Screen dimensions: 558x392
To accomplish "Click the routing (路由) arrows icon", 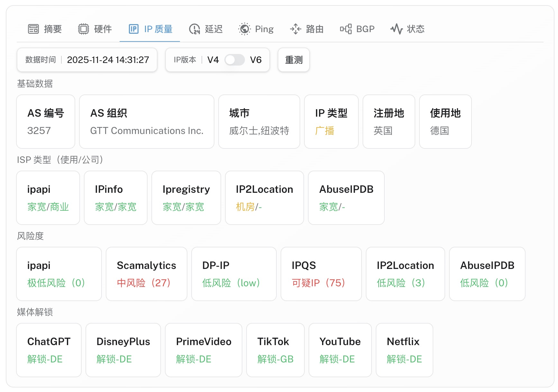I will 295,29.
